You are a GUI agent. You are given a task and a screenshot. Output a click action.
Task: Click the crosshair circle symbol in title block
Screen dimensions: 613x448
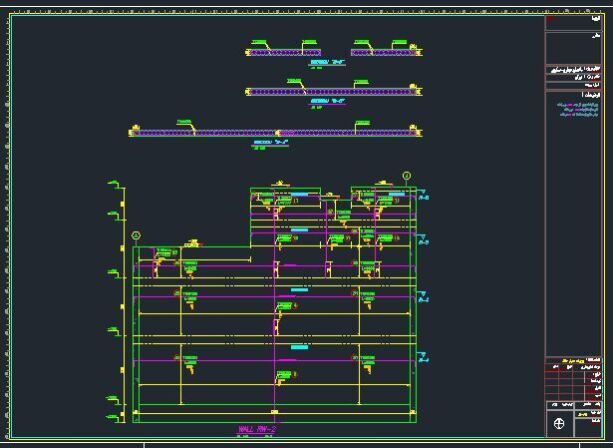pyautogui.click(x=559, y=424)
